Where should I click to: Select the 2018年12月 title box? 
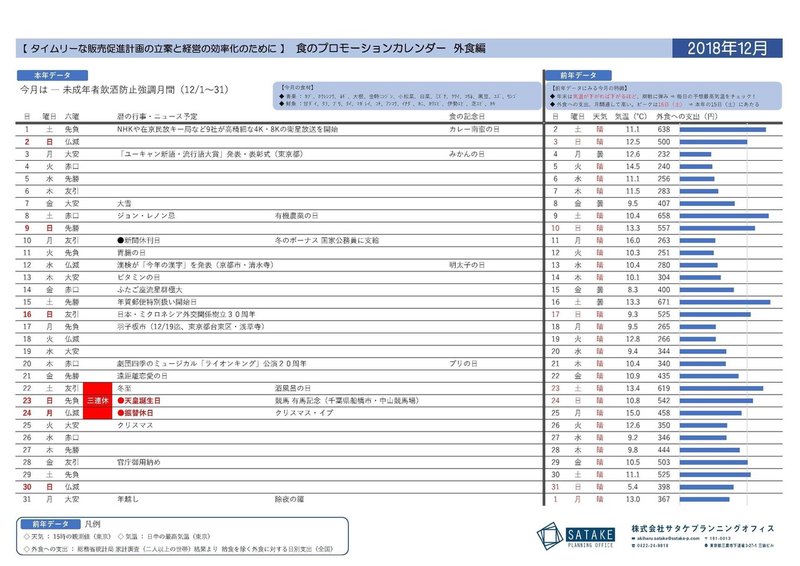pyautogui.click(x=727, y=48)
